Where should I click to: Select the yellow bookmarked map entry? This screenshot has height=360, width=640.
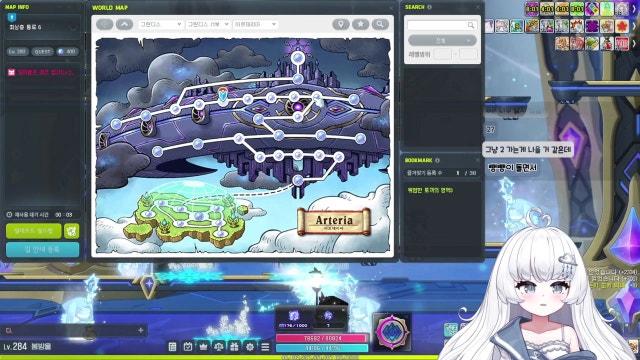pos(430,190)
